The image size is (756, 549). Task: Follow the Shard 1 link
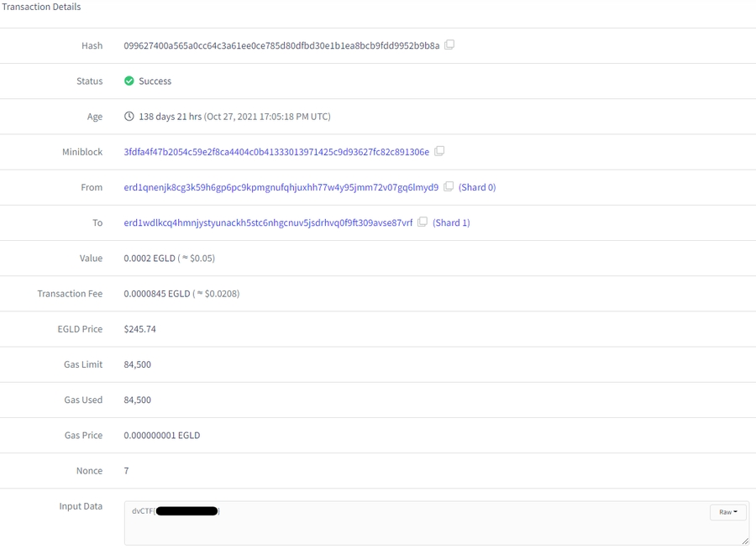tap(451, 222)
